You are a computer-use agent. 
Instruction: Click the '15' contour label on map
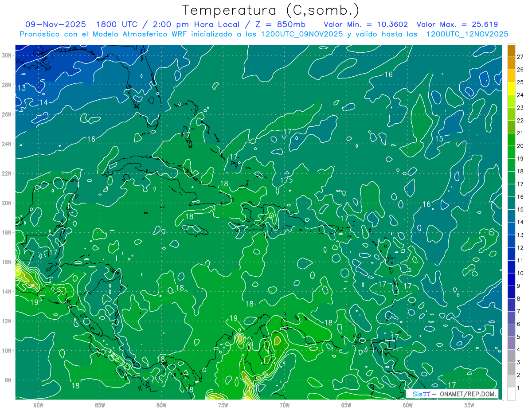[439, 139]
